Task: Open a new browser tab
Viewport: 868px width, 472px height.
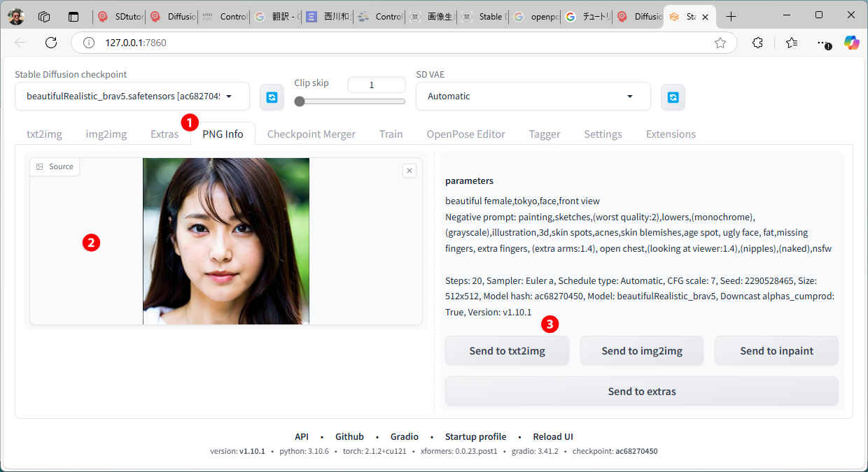Action: click(731, 16)
